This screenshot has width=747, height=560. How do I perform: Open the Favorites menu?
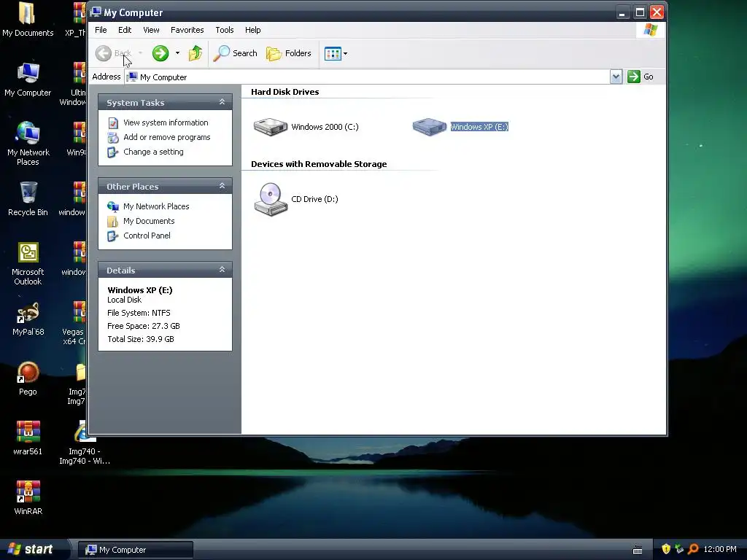coord(187,30)
